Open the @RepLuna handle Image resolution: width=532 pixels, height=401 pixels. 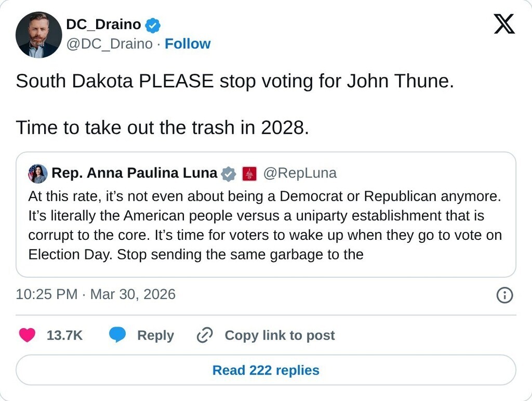coord(300,173)
